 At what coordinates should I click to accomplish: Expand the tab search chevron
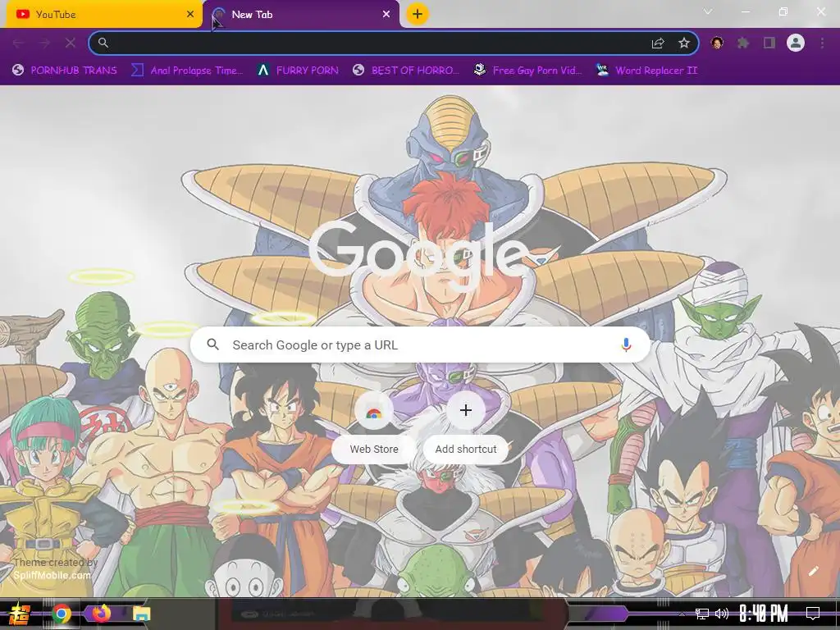pyautogui.click(x=708, y=11)
